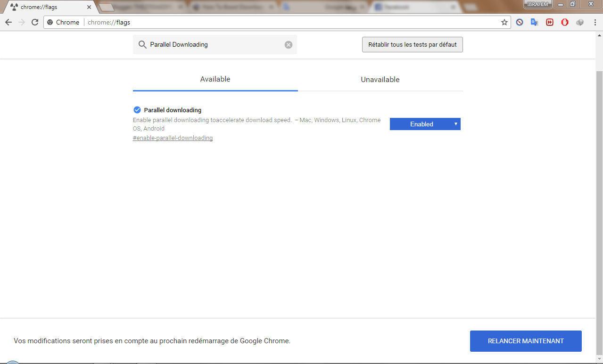Click the red circle-slash blocker extension icon
Viewport: 603px width, 364px height.
pos(519,22)
